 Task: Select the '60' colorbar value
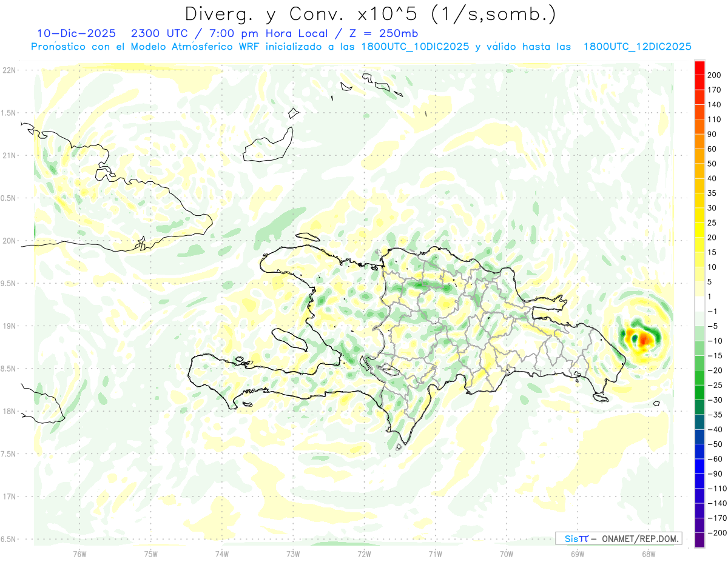click(x=712, y=149)
